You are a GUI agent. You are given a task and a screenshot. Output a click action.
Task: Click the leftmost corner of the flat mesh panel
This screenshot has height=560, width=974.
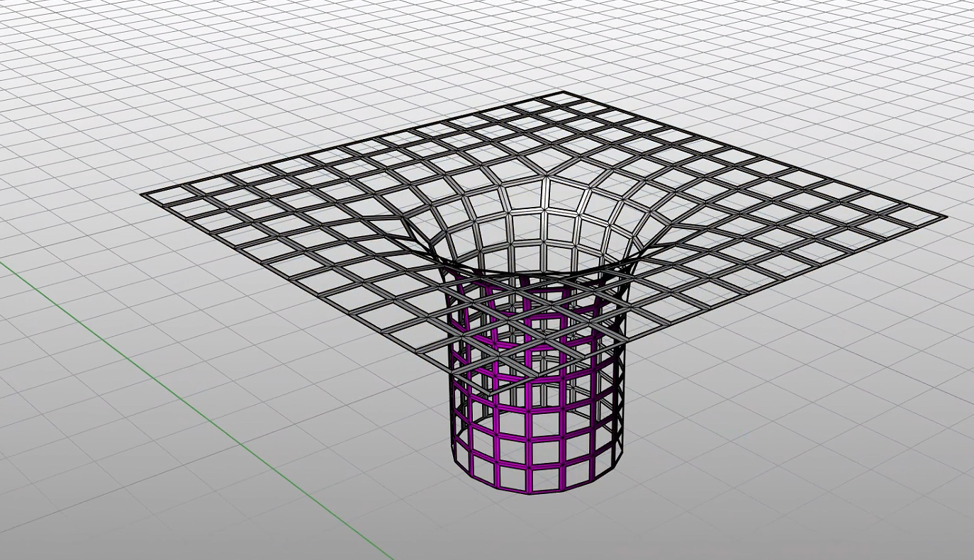(x=143, y=194)
